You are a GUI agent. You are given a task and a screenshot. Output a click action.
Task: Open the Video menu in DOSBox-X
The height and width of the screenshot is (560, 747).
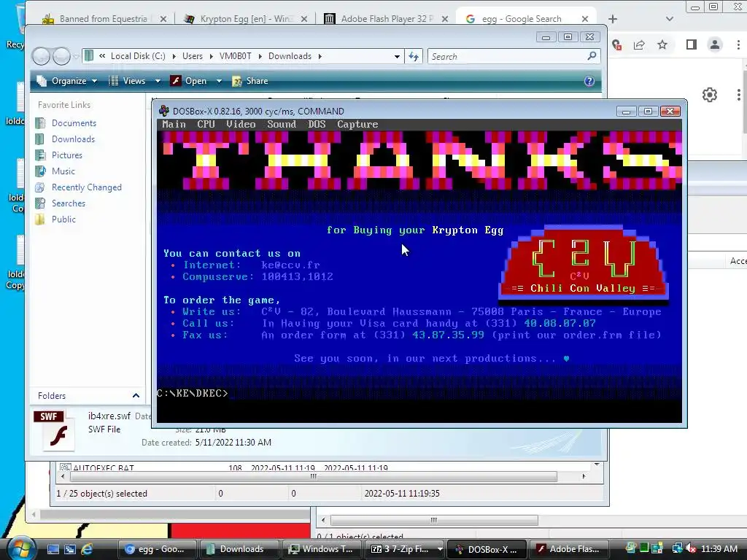click(x=241, y=124)
